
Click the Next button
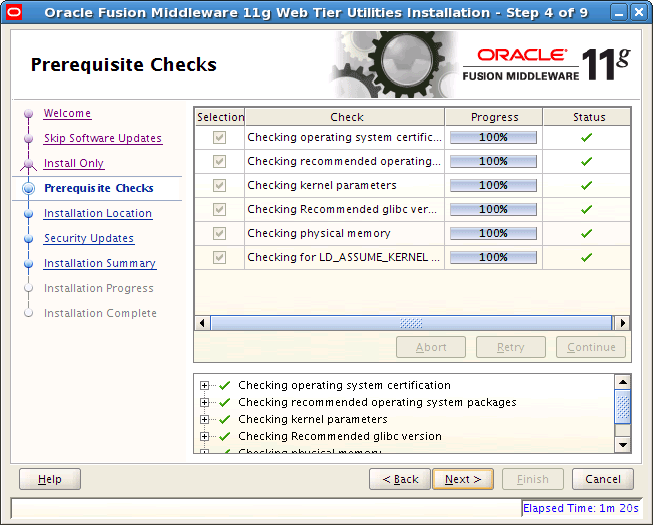click(x=463, y=479)
